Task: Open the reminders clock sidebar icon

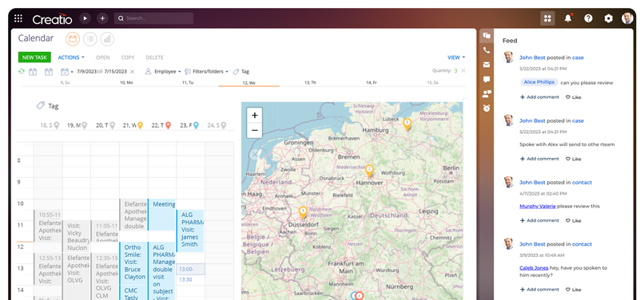Action: click(x=487, y=108)
